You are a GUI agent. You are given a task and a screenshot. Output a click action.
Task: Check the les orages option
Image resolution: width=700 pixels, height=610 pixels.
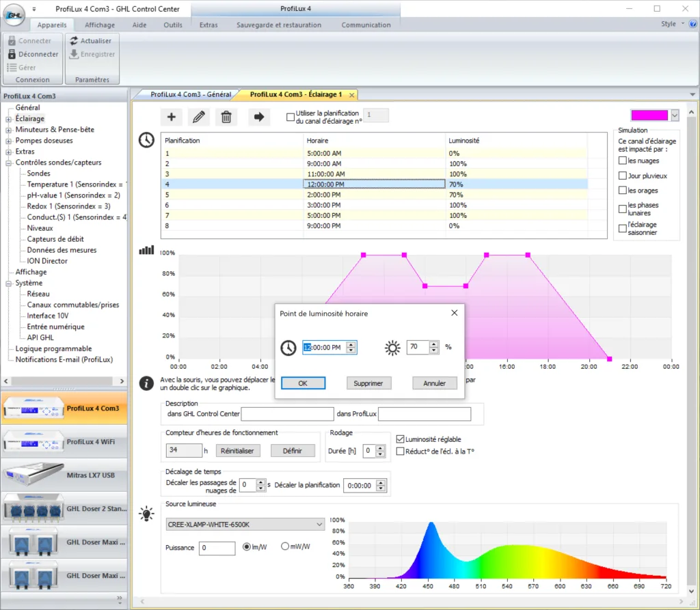coord(623,190)
